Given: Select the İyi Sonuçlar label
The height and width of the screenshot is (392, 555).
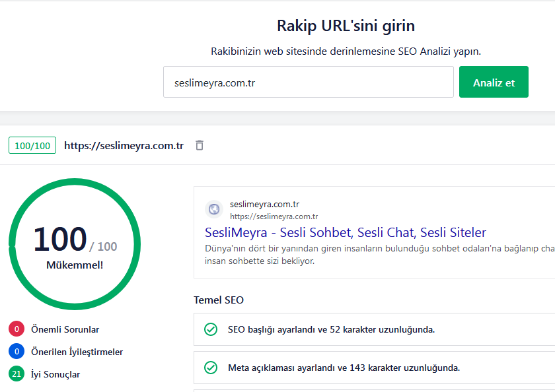Looking at the screenshot, I should pos(55,374).
